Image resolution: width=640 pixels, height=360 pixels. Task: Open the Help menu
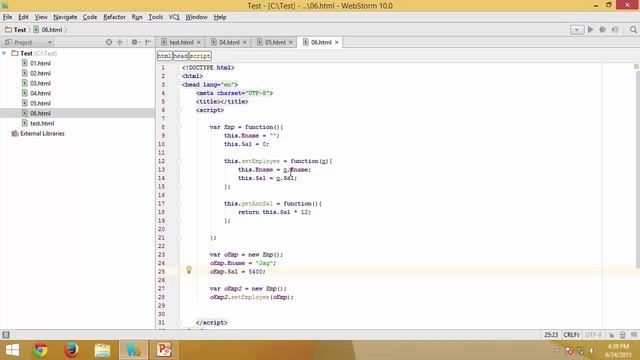tap(220, 17)
